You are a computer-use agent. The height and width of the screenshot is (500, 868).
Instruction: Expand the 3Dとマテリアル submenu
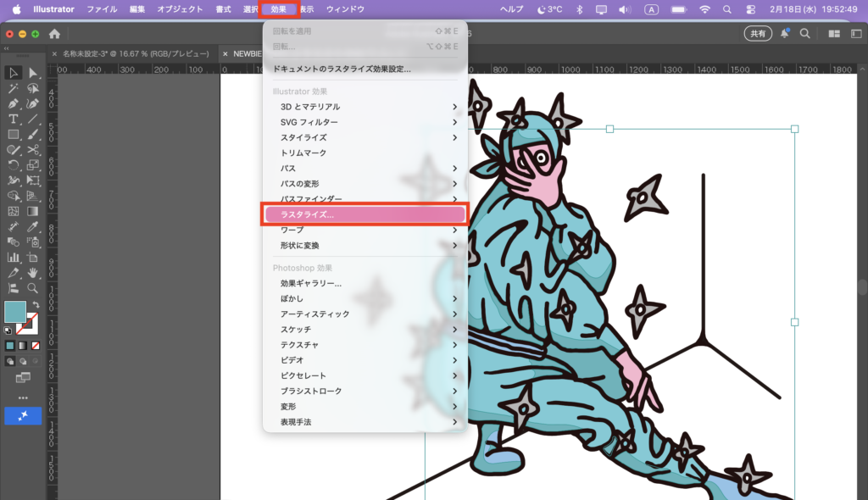click(364, 107)
